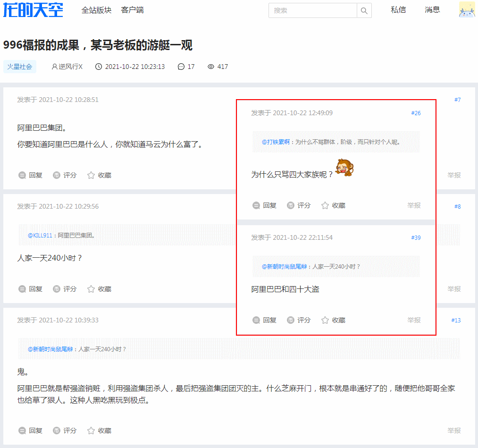This screenshot has height=448, width=478.
Task: Favorite post #8 with 收藏 star
Action: coord(100,289)
